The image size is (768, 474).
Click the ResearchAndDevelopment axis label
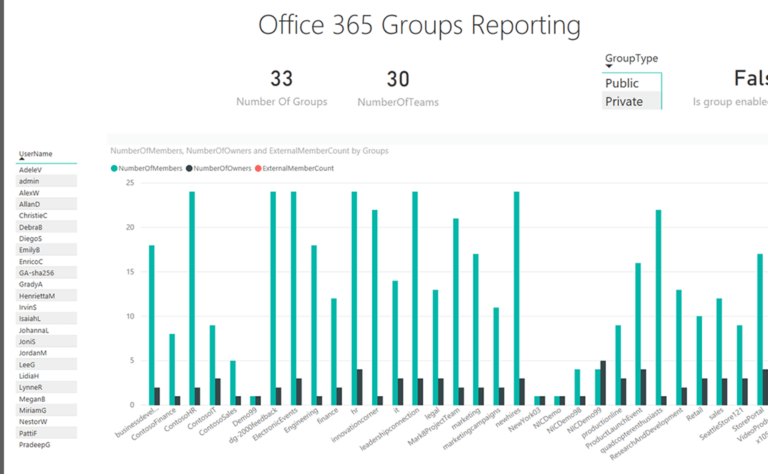click(x=646, y=434)
